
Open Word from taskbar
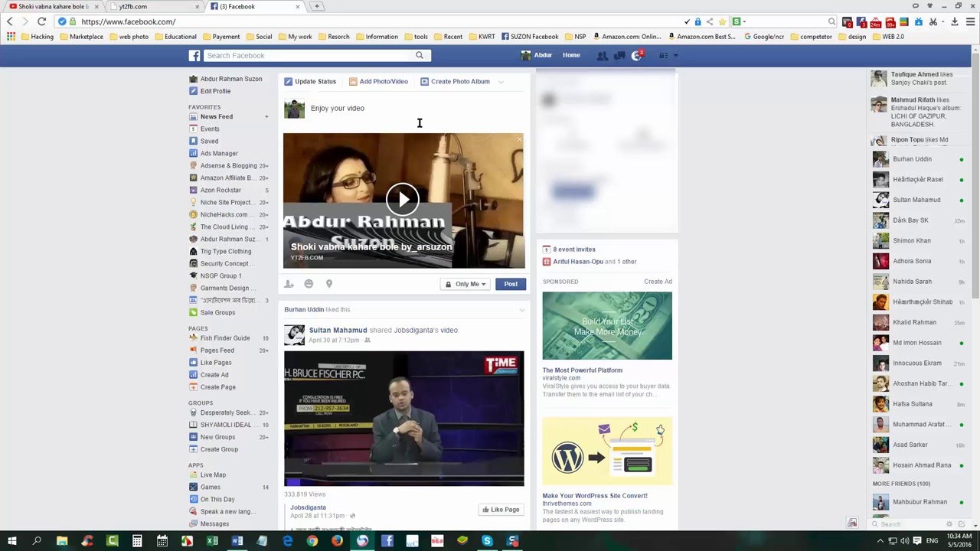pyautogui.click(x=237, y=540)
